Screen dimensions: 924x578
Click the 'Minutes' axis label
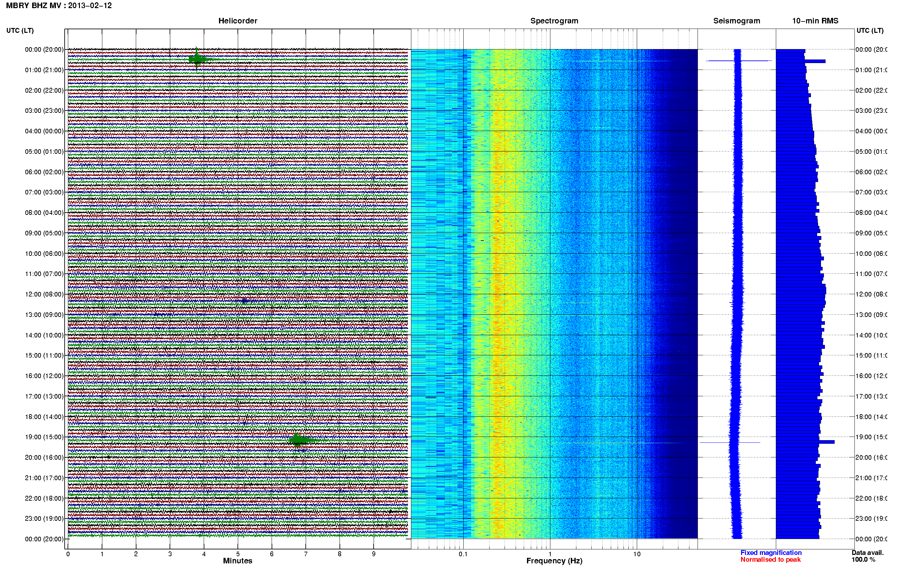(237, 561)
